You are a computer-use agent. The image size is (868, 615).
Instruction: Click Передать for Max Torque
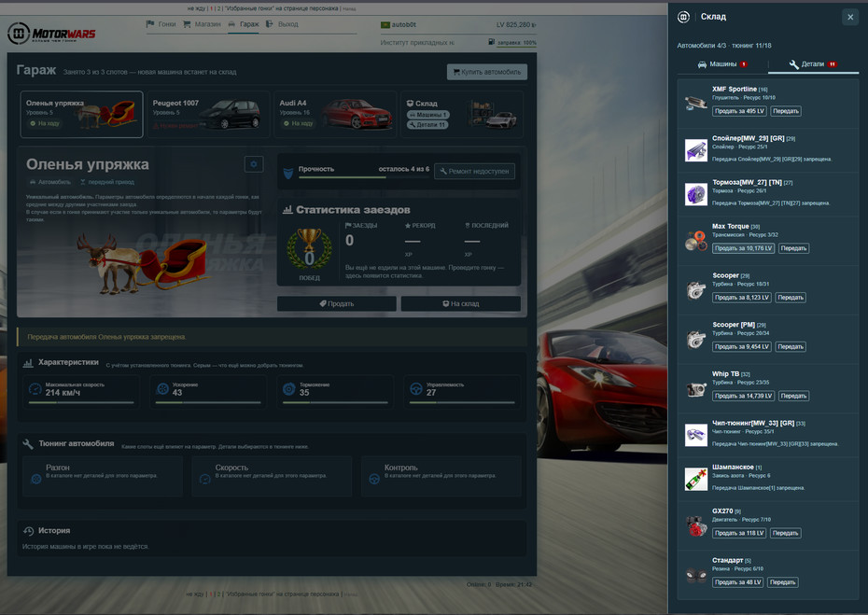[793, 248]
